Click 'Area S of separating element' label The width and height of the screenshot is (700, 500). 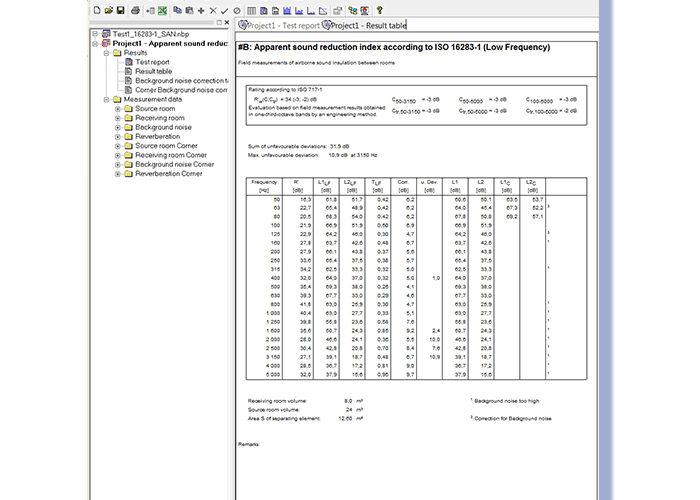[x=284, y=419]
